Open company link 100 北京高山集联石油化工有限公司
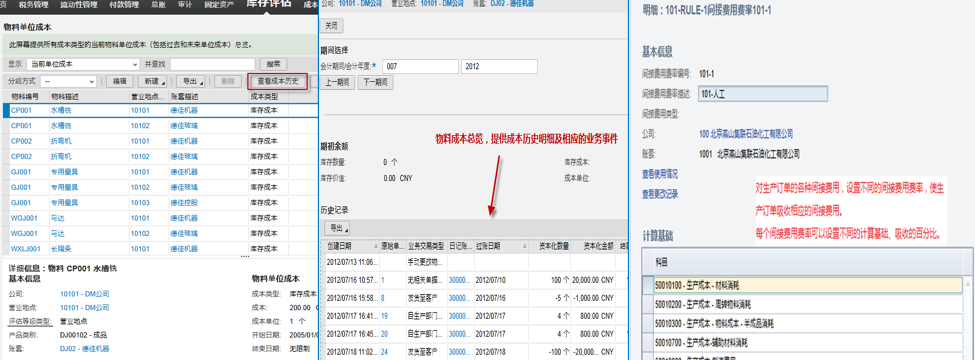The image size is (975, 360). [x=746, y=134]
